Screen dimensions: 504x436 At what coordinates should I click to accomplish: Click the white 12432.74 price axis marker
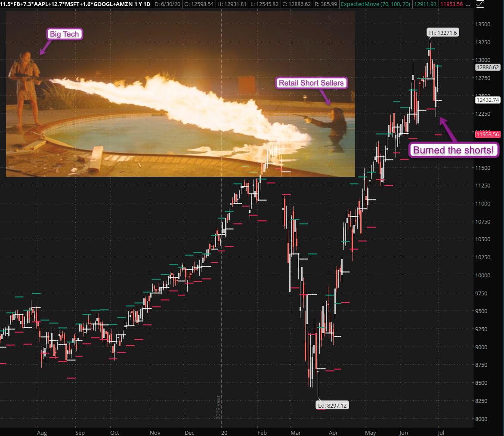(488, 100)
